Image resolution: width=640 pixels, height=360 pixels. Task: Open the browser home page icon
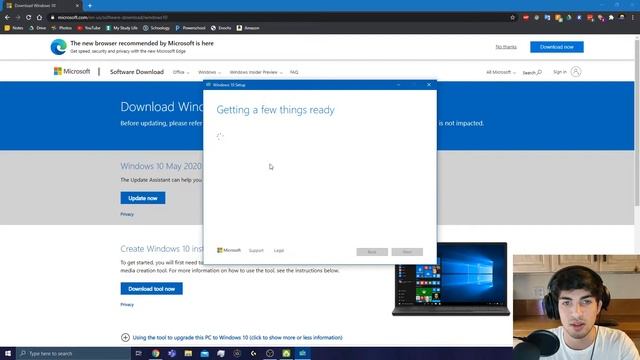(39, 18)
